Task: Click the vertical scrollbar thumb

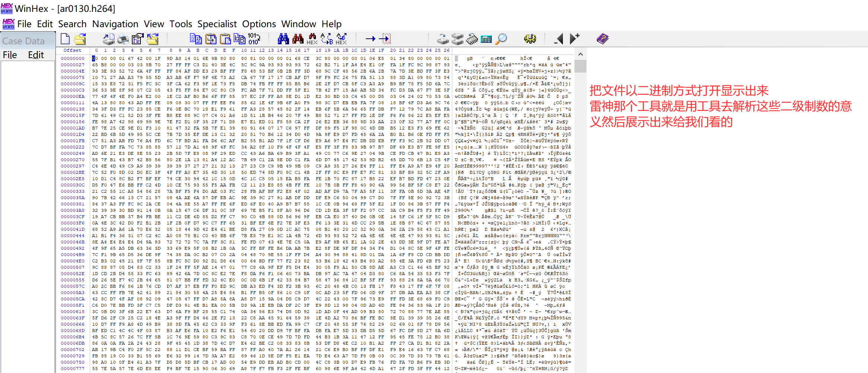Action: (x=580, y=66)
